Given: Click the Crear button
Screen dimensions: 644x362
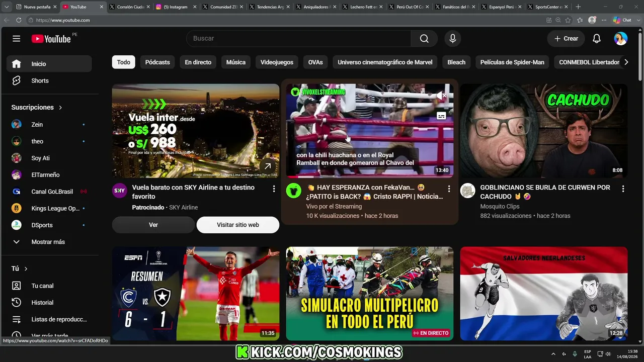Looking at the screenshot, I should (x=566, y=39).
